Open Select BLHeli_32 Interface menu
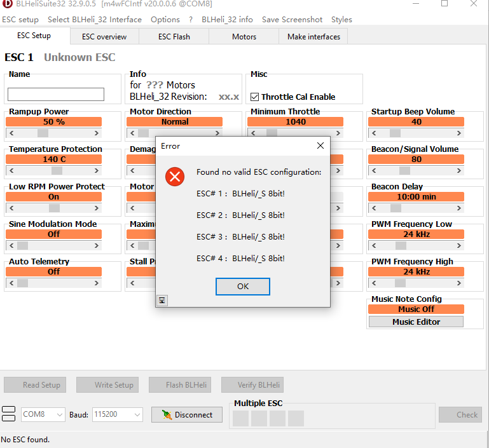This screenshot has height=448, width=489. click(x=95, y=19)
